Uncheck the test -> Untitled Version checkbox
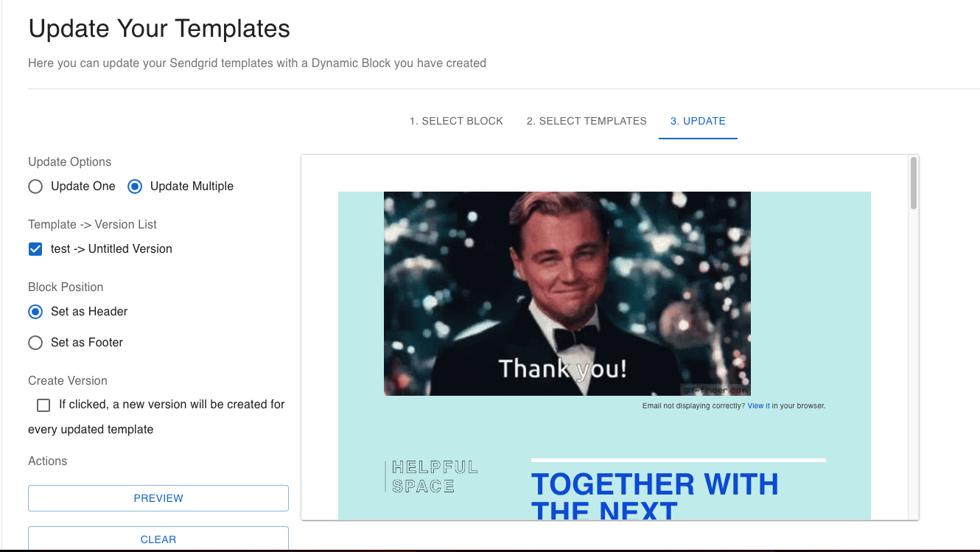 (x=35, y=249)
